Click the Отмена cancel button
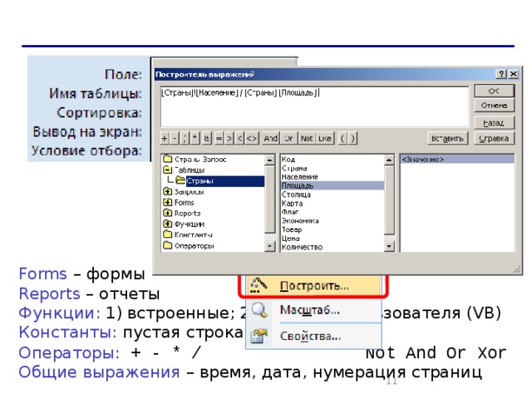 point(494,106)
